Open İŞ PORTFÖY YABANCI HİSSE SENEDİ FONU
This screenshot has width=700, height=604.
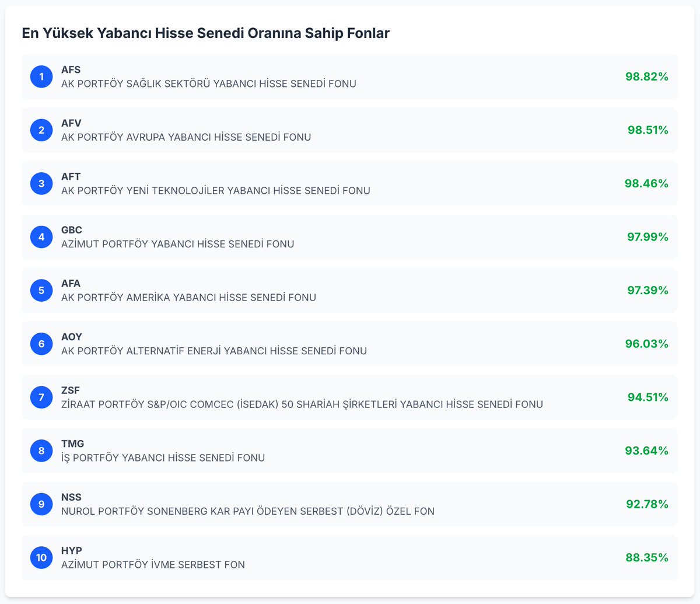point(163,458)
